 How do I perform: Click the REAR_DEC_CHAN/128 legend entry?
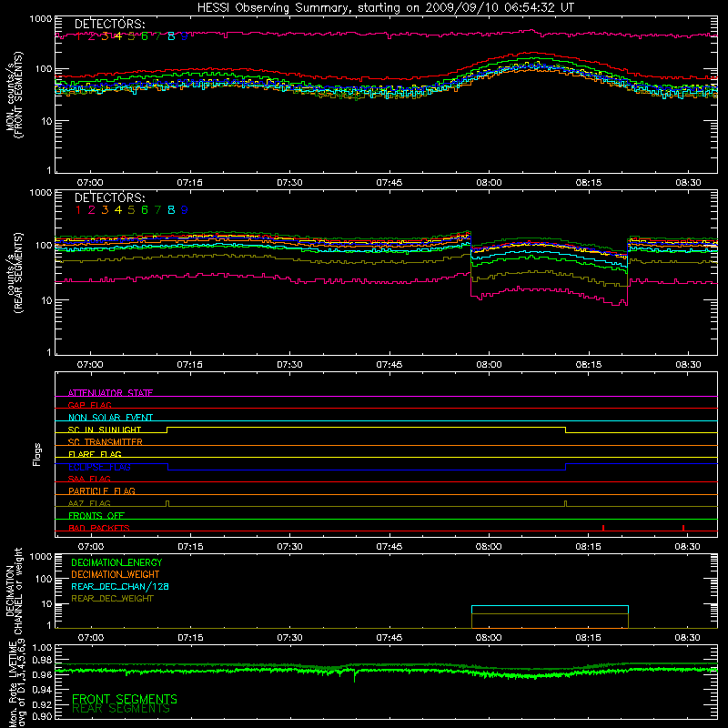click(x=120, y=586)
